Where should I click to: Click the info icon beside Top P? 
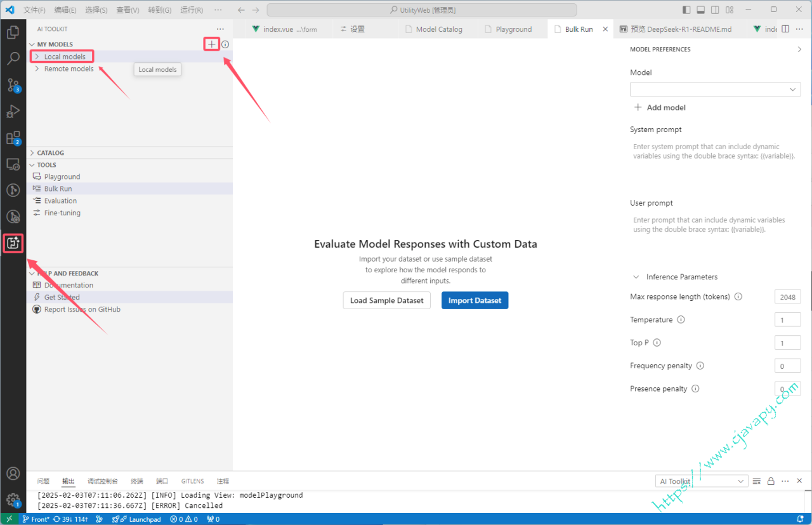point(657,343)
